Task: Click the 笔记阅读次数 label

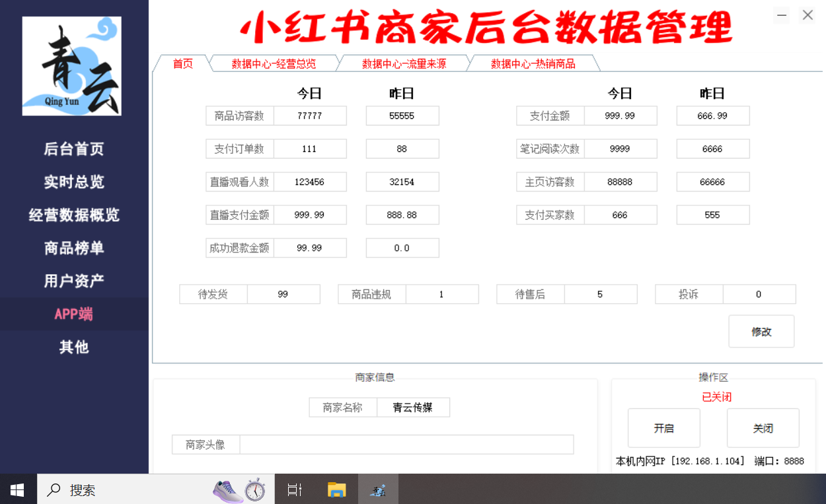Action: coord(550,149)
